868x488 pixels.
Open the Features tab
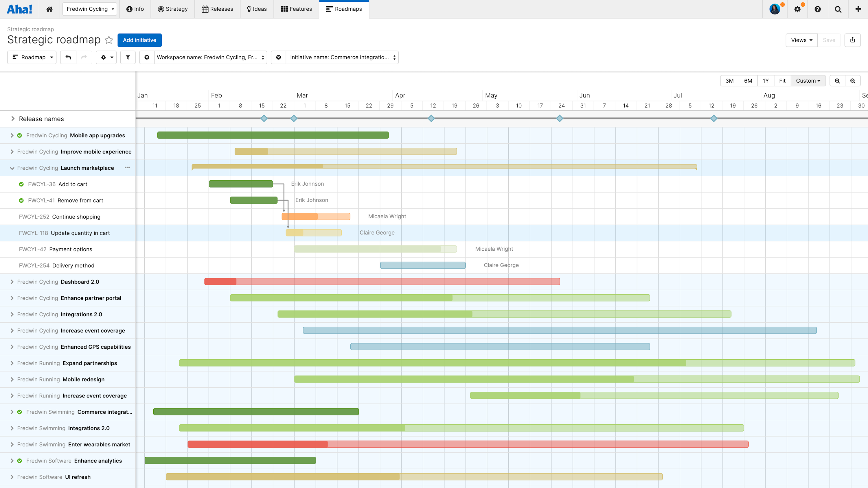[296, 9]
